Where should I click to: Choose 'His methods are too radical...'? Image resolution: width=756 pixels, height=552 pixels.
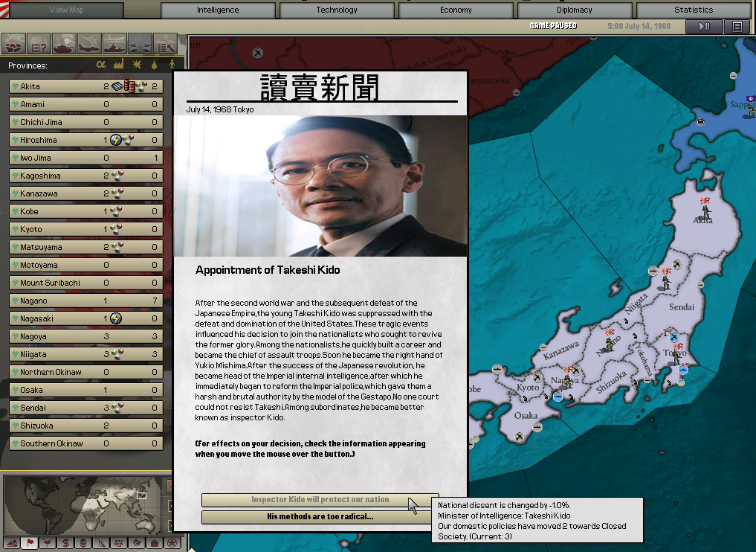coord(320,516)
